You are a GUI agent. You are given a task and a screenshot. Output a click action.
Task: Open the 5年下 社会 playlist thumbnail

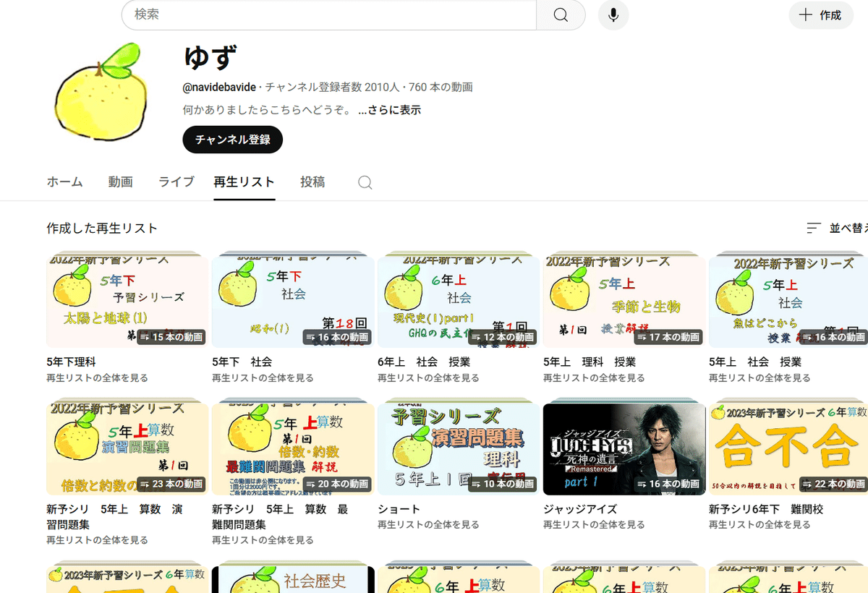tap(293, 300)
